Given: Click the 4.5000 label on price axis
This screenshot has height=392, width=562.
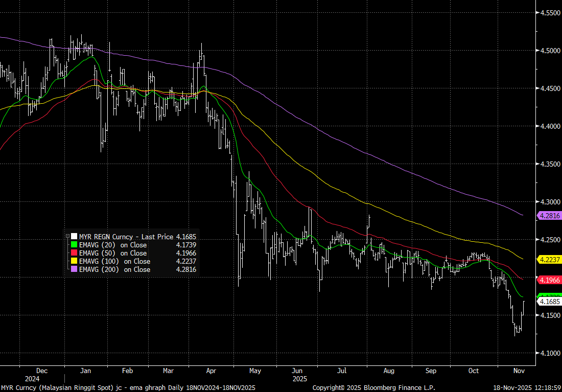Looking at the screenshot, I should coord(550,51).
